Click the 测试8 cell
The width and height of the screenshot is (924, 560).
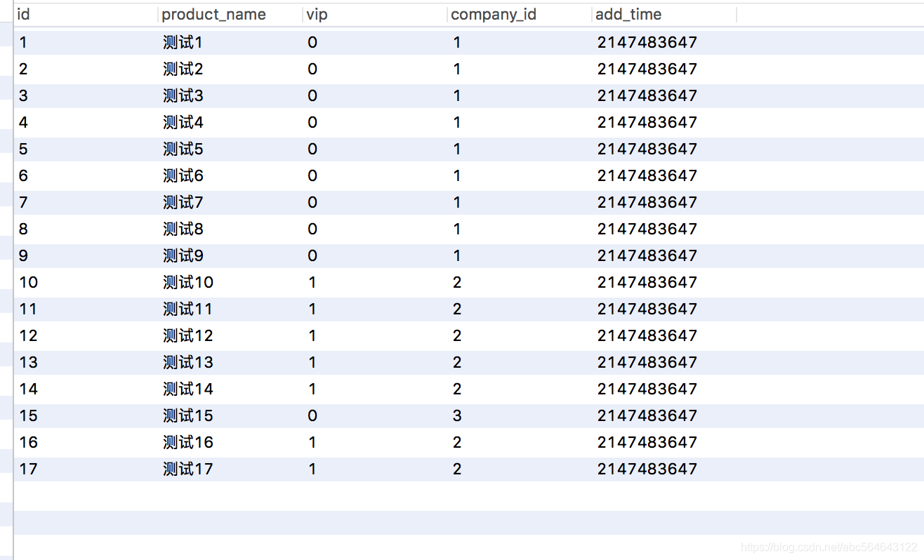[183, 229]
